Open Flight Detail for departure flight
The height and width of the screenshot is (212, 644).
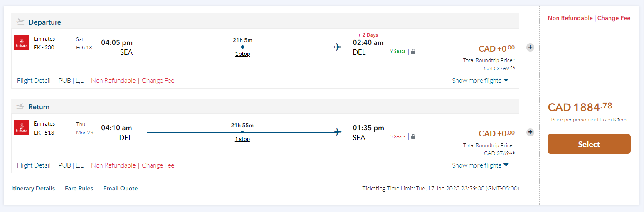[x=34, y=81]
